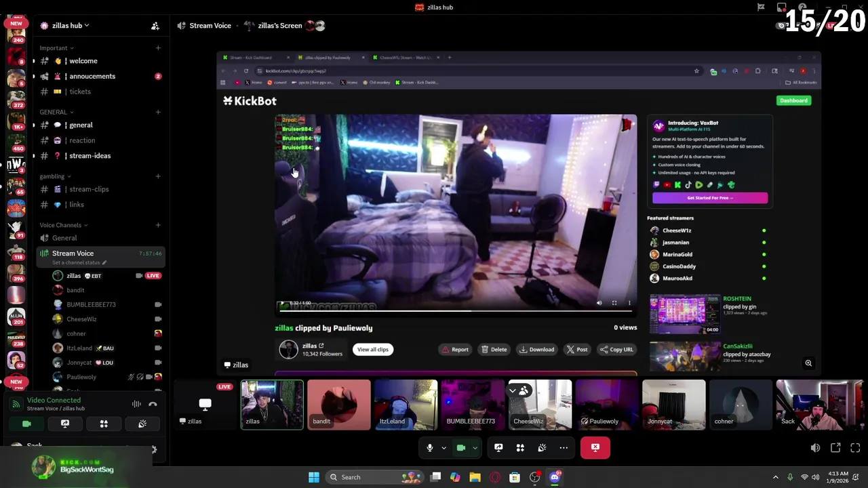Collapse the GENERAL category

[x=56, y=112]
